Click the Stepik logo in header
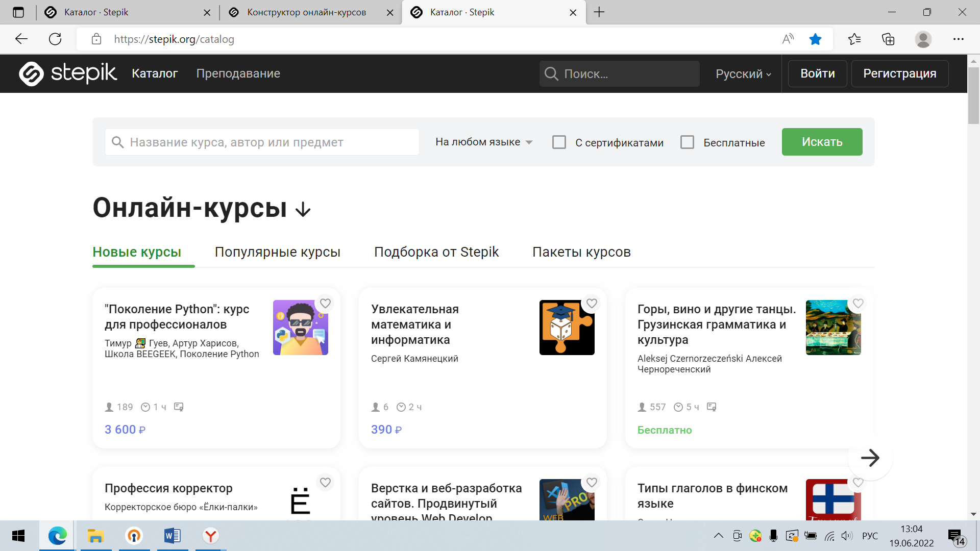 [68, 73]
